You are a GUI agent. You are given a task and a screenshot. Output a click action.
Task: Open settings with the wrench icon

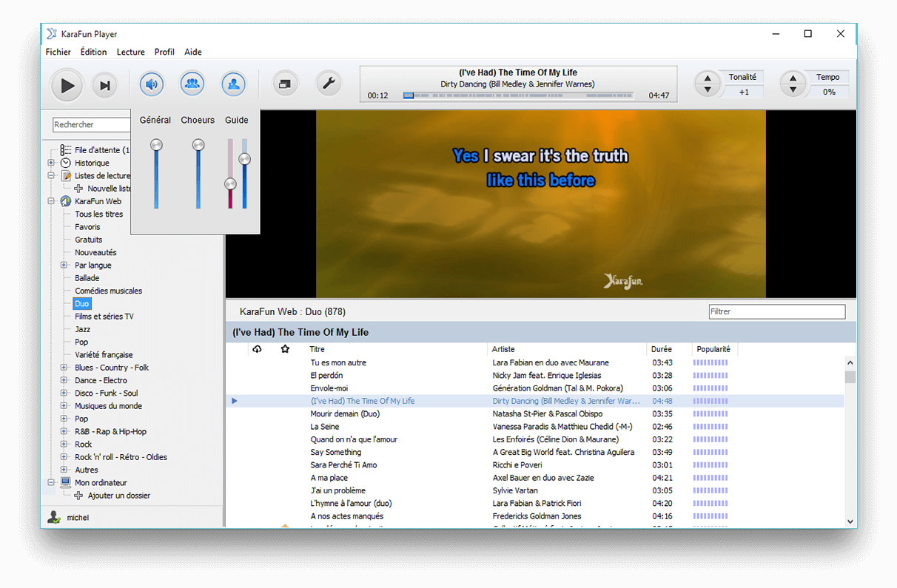(x=329, y=84)
